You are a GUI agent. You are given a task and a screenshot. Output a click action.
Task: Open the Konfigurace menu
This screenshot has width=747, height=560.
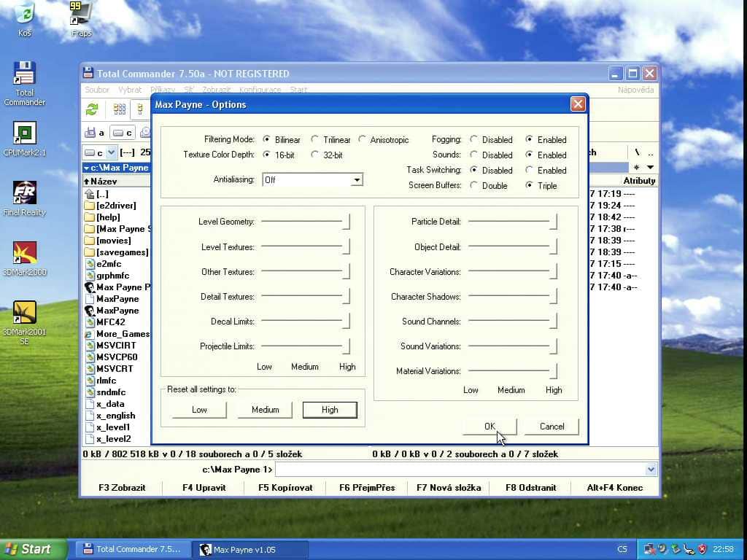[260, 90]
